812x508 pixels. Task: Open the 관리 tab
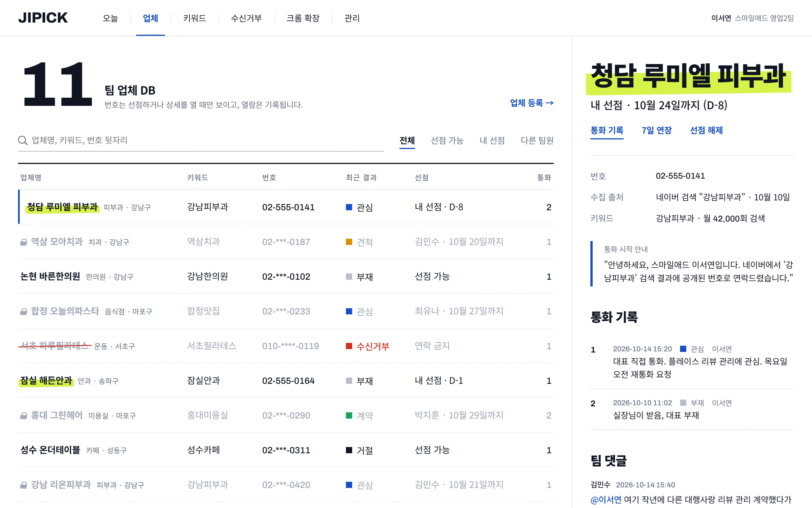click(352, 18)
